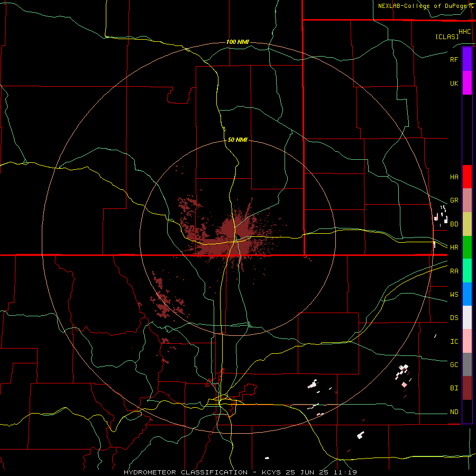Click the RA legend label
The width and height of the screenshot is (476, 476).
tap(454, 271)
